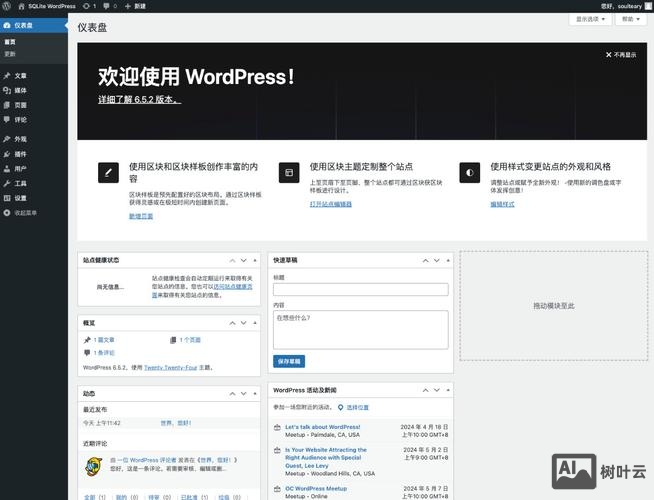Expand the 帮助 help dropdown
Screen dimensions: 654x500
[x=631, y=19]
